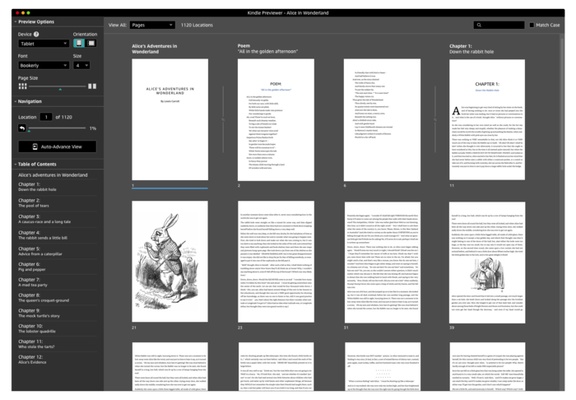
Task: Click the Location number input field
Action: click(46, 117)
